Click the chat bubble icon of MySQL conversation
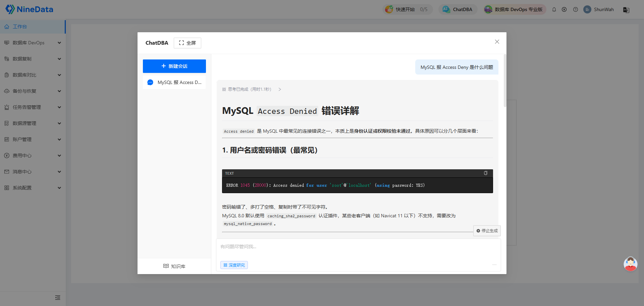644x306 pixels. point(150,82)
